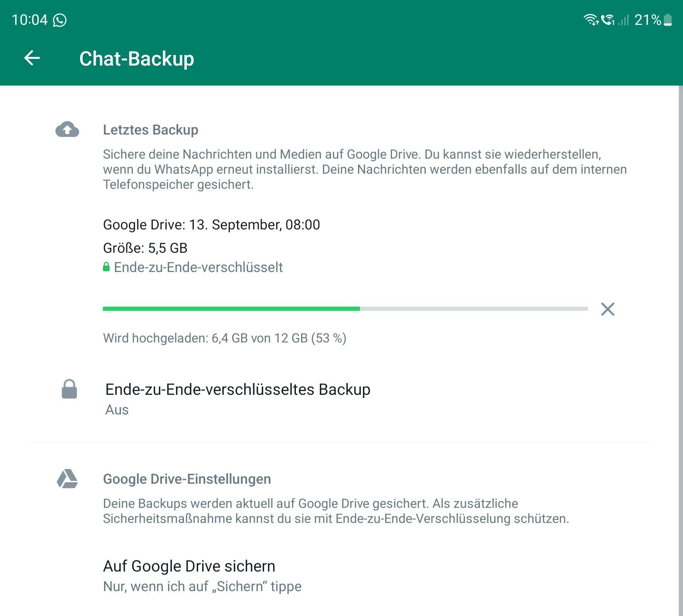This screenshot has width=683, height=616.
Task: Tap the back arrow in header
Action: (32, 58)
